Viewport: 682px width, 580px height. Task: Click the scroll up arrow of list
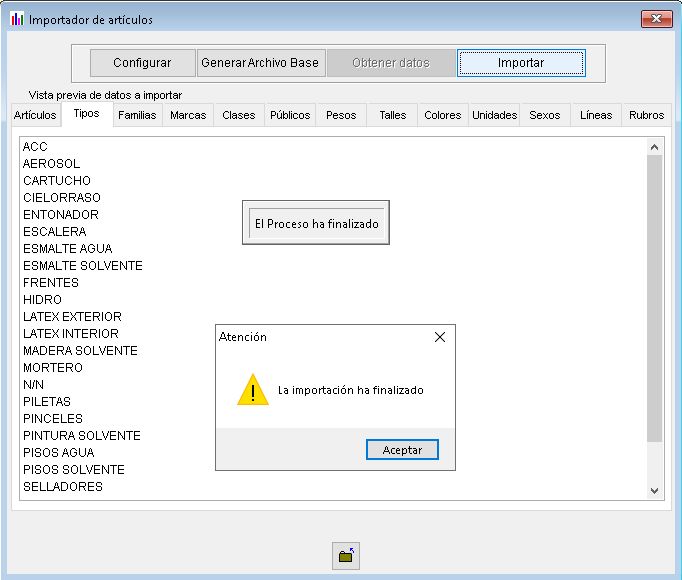[x=655, y=147]
